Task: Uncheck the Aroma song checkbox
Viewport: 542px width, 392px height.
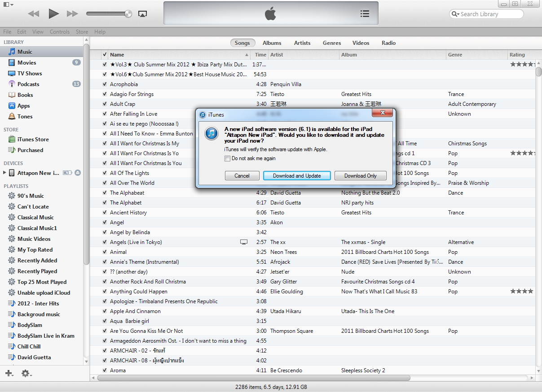Action: coord(105,370)
